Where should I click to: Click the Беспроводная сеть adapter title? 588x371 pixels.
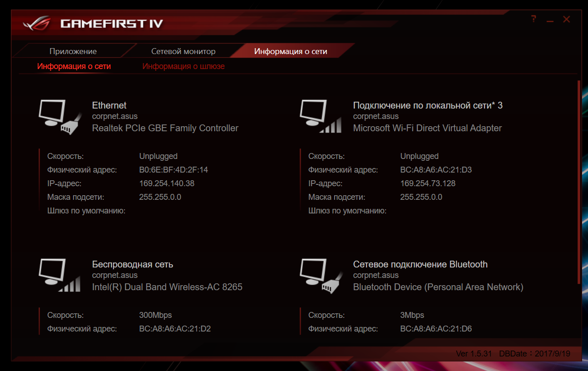point(133,264)
